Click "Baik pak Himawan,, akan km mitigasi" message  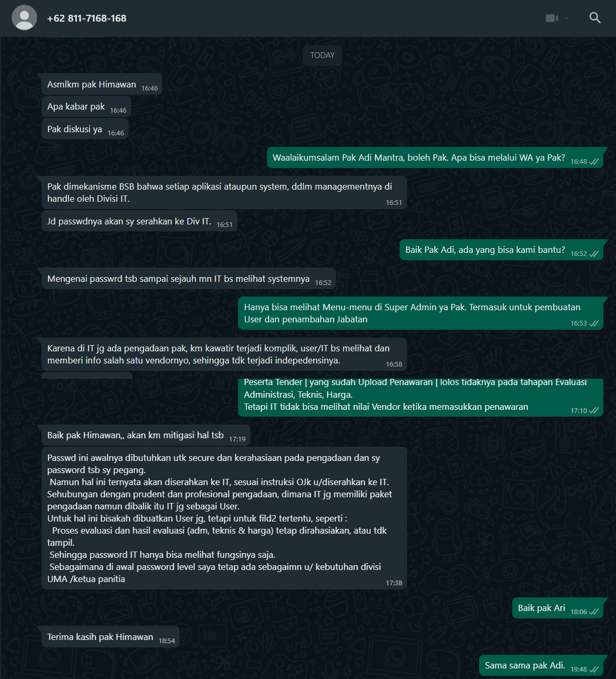(135, 435)
